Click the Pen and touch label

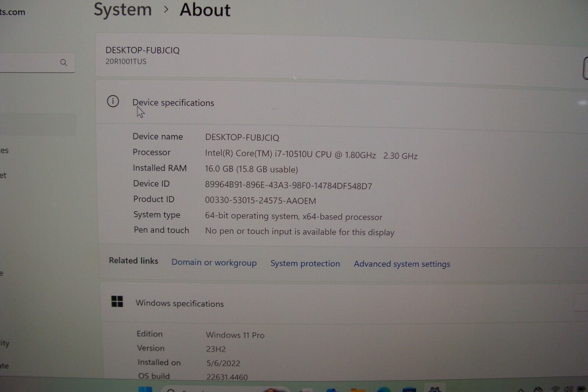(x=161, y=230)
